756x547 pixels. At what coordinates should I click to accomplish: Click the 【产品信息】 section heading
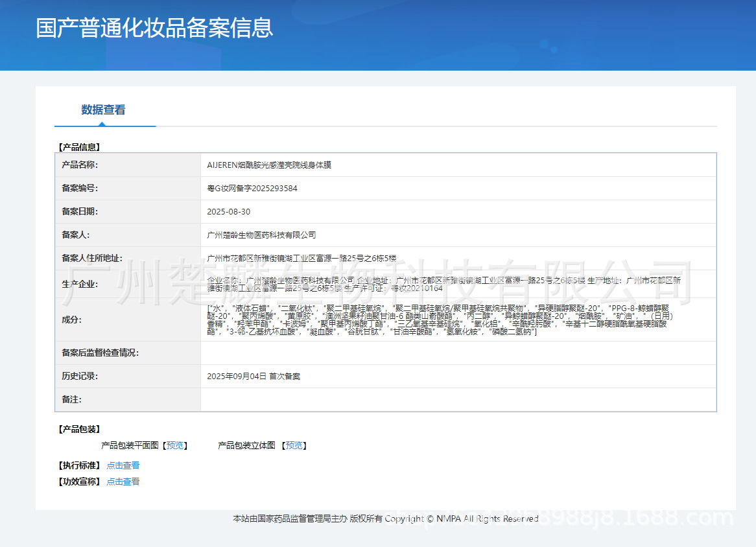[x=79, y=147]
